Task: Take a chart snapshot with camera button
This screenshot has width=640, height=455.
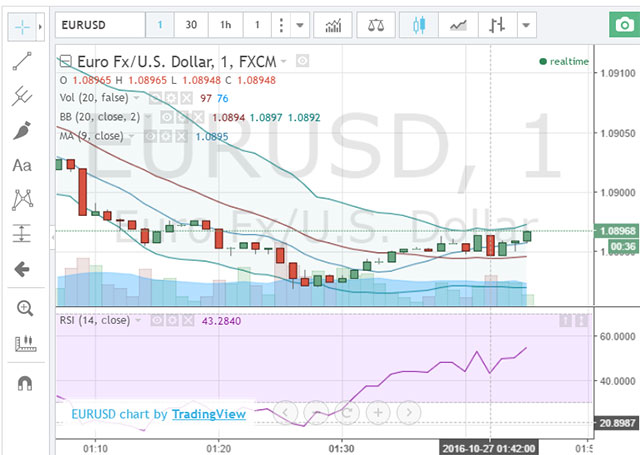Action: 624,24
